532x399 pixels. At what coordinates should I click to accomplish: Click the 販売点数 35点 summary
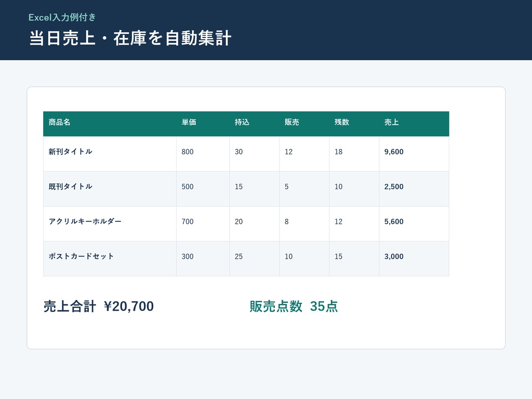(294, 307)
